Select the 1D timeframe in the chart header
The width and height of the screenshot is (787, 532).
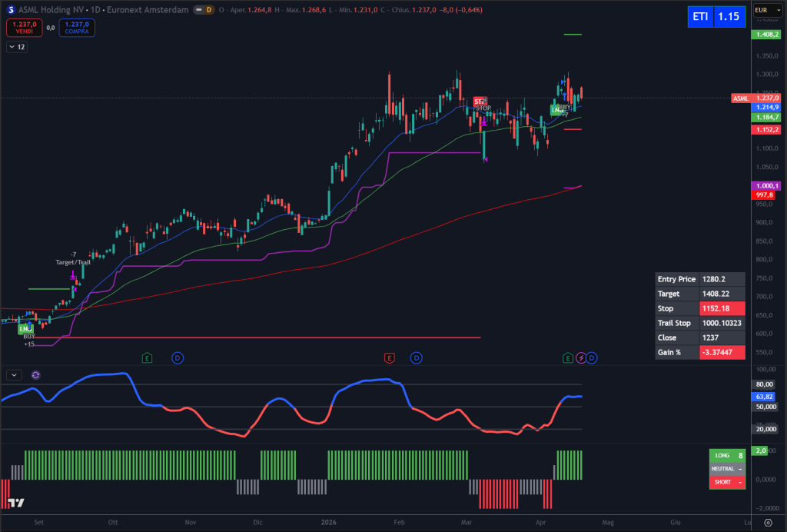pyautogui.click(x=95, y=10)
